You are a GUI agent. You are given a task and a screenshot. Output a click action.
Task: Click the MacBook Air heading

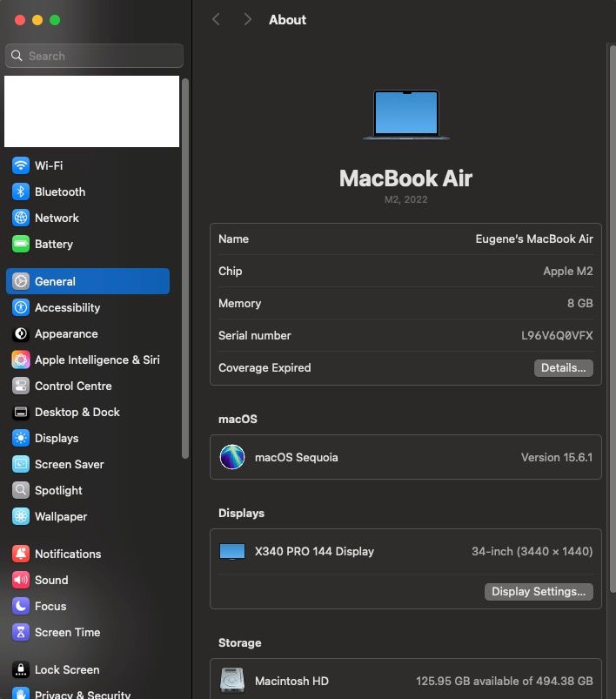click(x=405, y=178)
